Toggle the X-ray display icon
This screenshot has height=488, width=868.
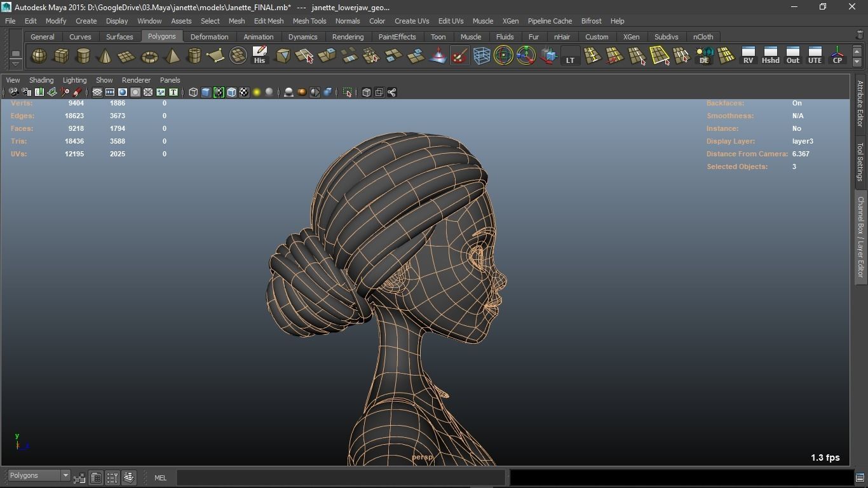367,92
